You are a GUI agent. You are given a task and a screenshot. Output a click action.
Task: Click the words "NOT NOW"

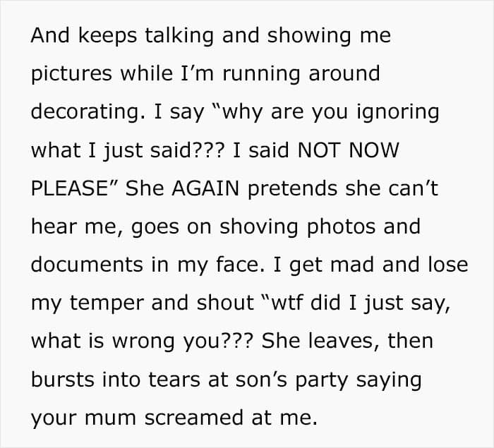pos(348,150)
